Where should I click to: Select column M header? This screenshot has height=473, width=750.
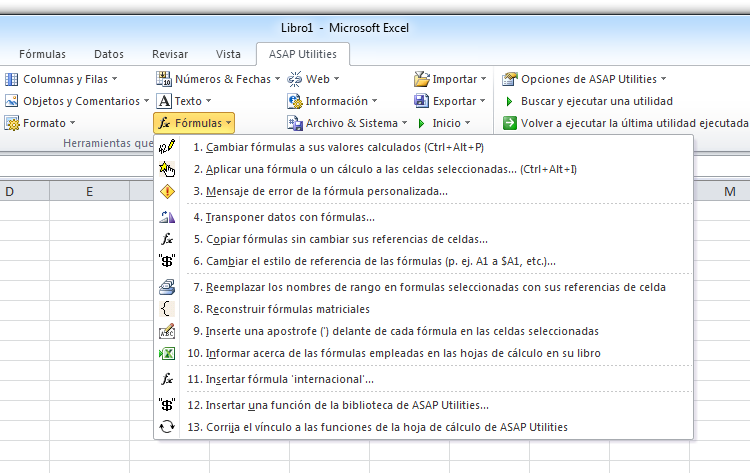[x=722, y=192]
